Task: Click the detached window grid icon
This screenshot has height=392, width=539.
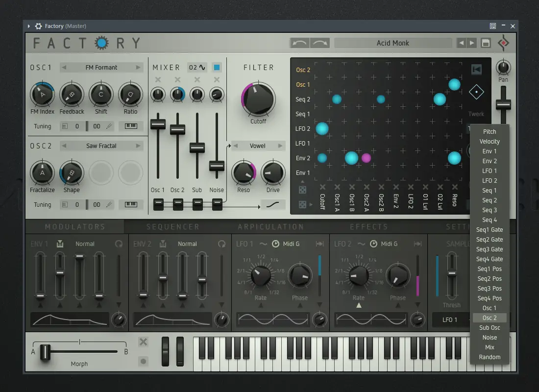Action: (492, 26)
